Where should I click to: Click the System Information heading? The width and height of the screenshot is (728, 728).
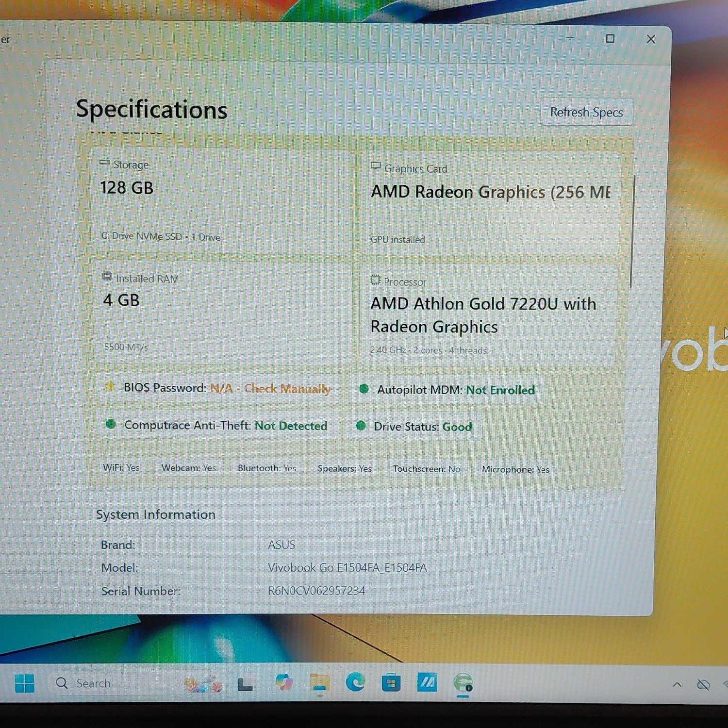(156, 514)
